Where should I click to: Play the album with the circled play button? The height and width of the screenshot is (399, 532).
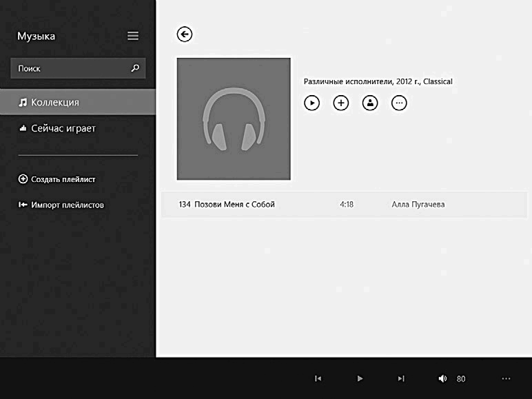coord(311,103)
